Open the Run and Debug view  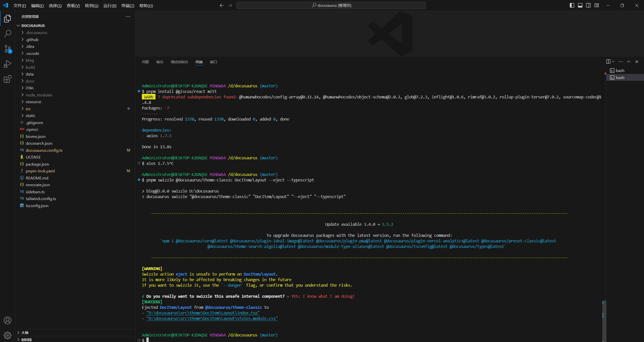[8, 64]
